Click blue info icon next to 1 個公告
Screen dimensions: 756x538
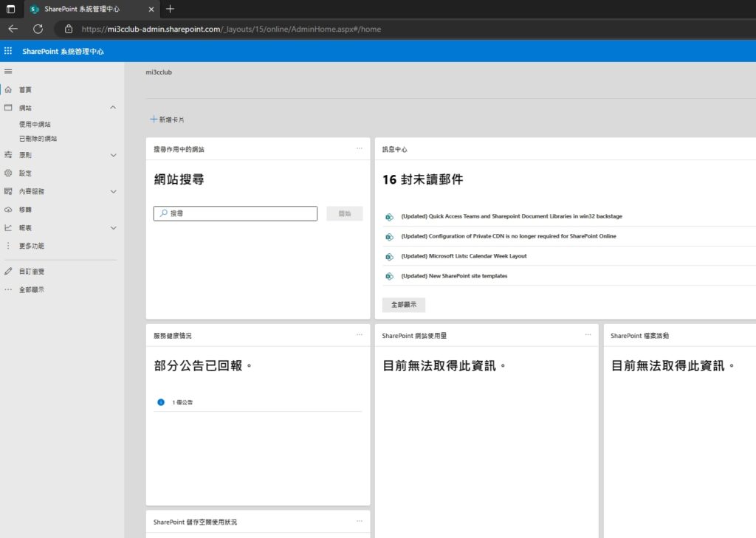161,402
